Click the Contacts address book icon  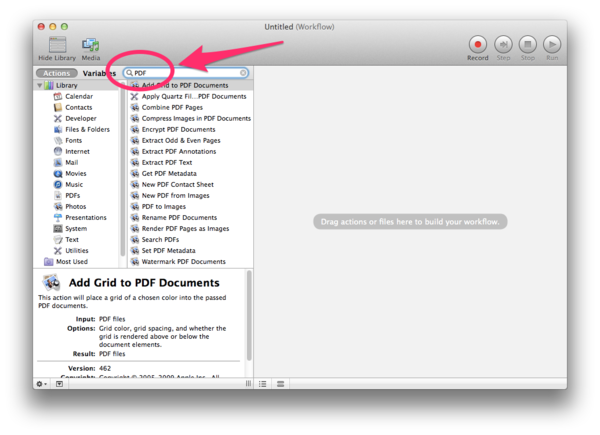pos(58,108)
